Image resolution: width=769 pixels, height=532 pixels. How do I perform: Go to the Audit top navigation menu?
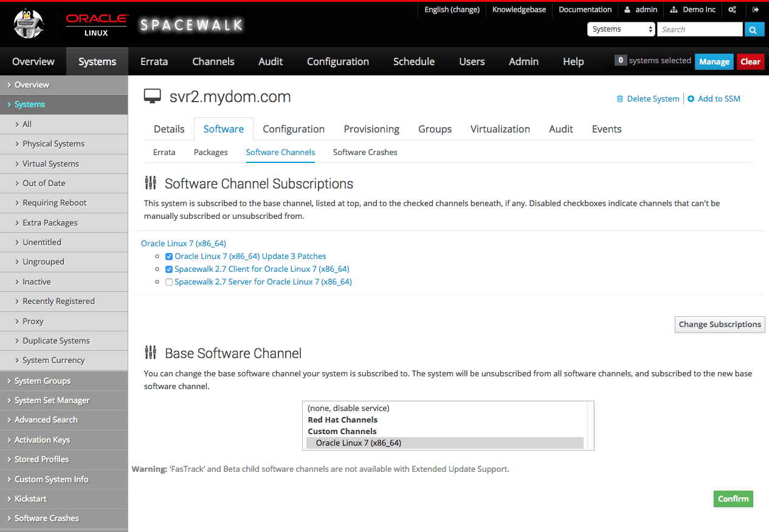[271, 61]
